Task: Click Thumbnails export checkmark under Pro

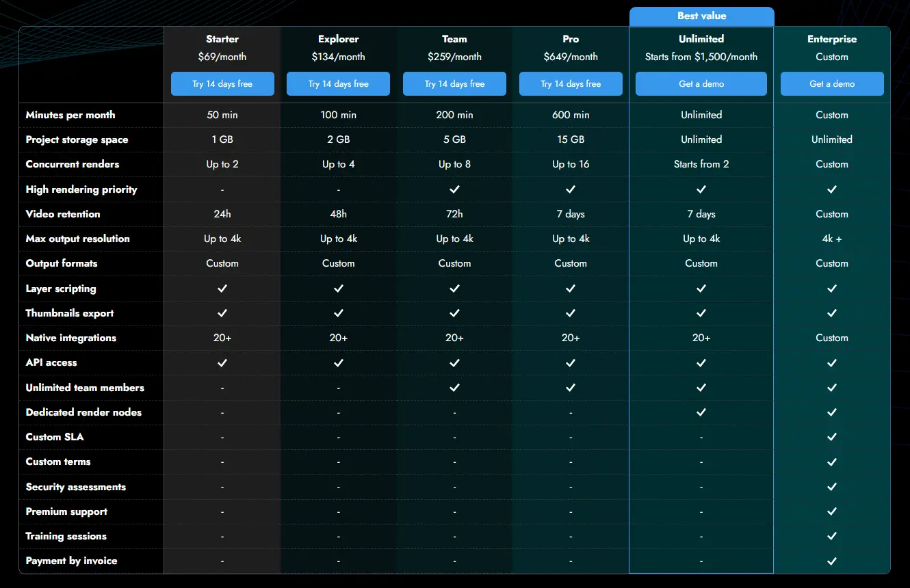Action: 571,313
